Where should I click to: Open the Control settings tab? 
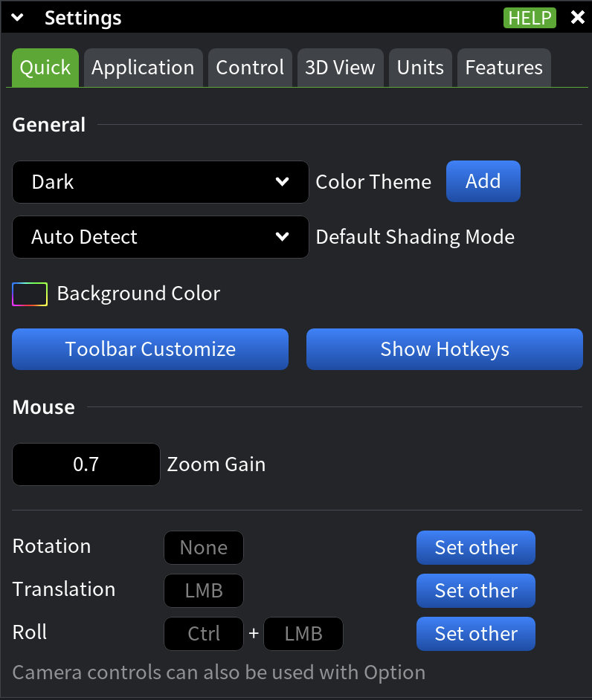point(250,67)
